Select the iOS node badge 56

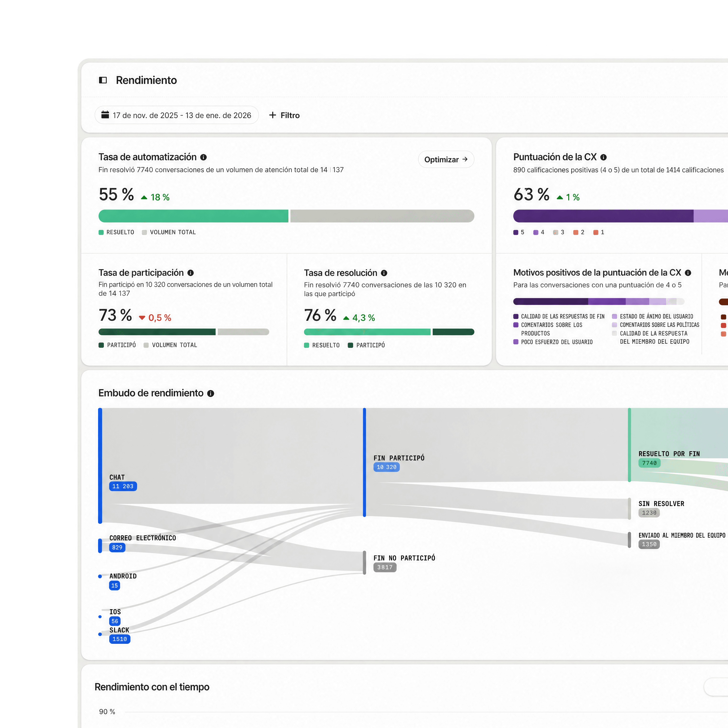[115, 621]
